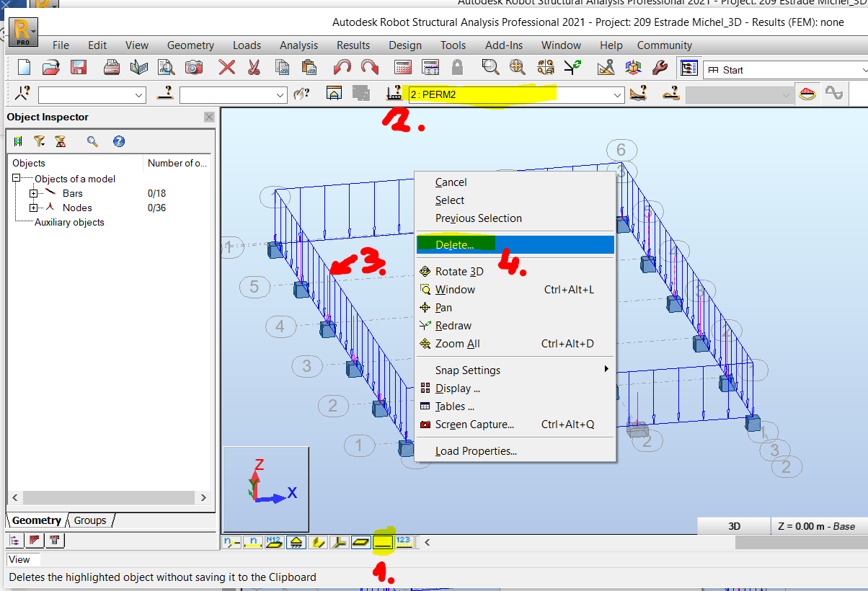Open the Loads menu
868x591 pixels.
coord(247,45)
